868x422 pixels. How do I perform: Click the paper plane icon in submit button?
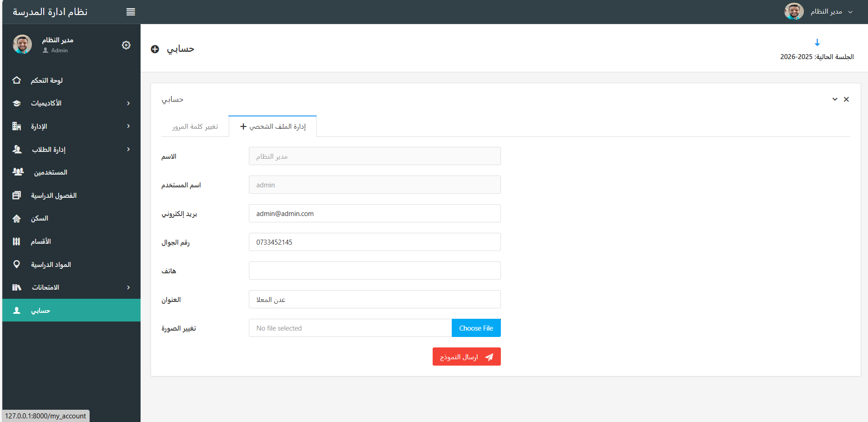[x=489, y=357]
